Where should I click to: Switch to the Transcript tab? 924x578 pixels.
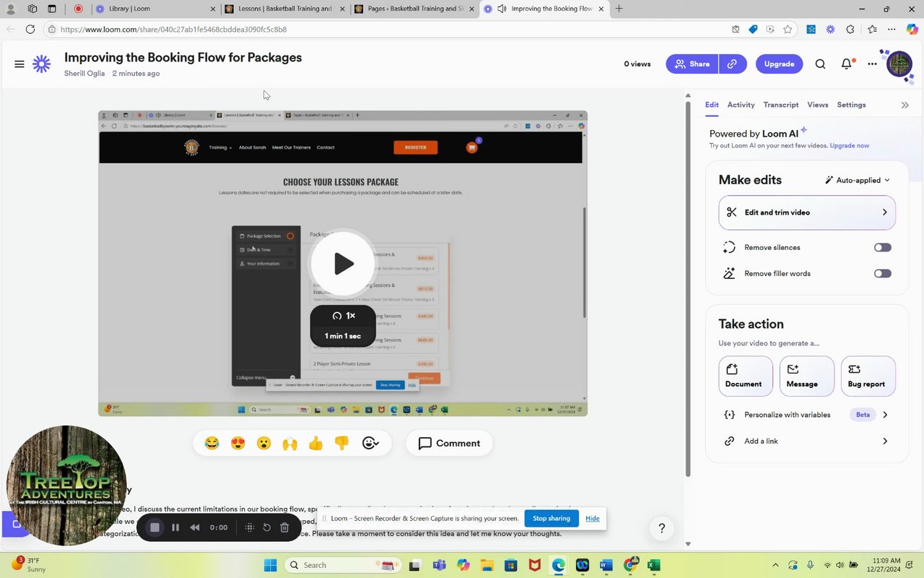(781, 105)
